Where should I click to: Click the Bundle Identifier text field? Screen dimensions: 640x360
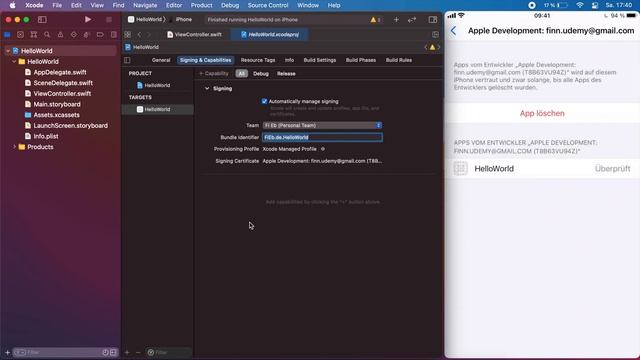pyautogui.click(x=322, y=137)
